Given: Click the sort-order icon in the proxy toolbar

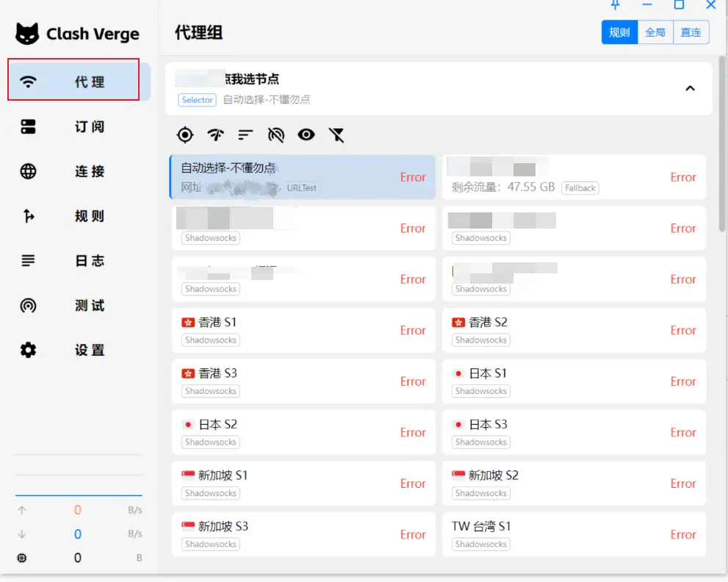Looking at the screenshot, I should coord(245,134).
